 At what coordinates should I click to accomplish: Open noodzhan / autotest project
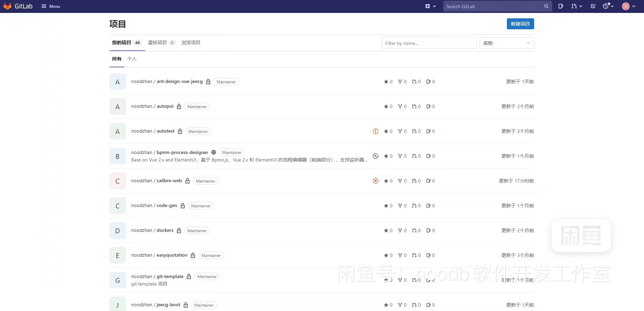[153, 131]
